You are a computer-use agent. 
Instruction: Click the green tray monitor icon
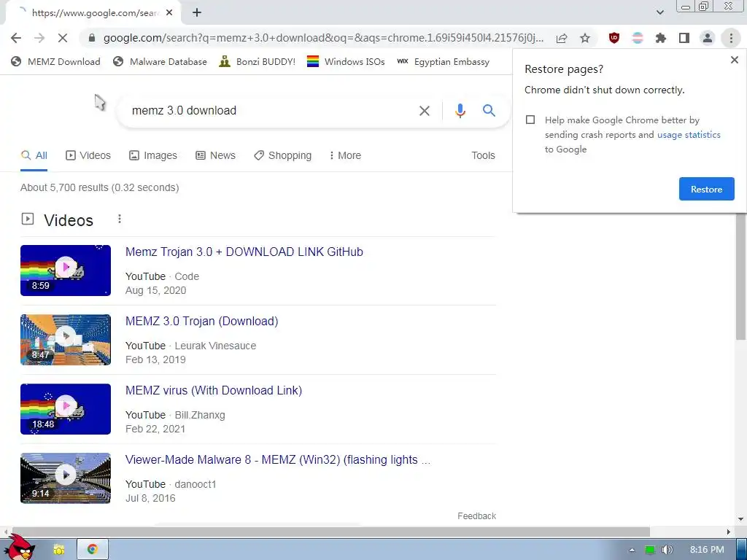coord(650,550)
